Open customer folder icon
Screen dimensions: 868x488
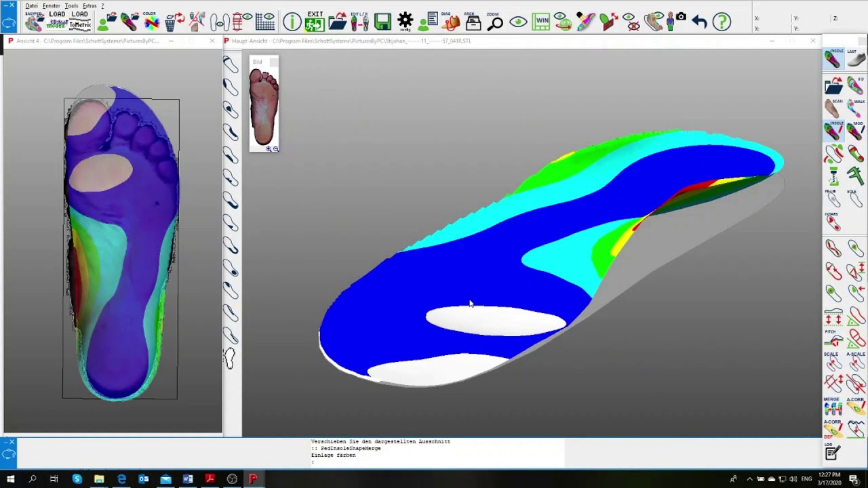(106, 22)
